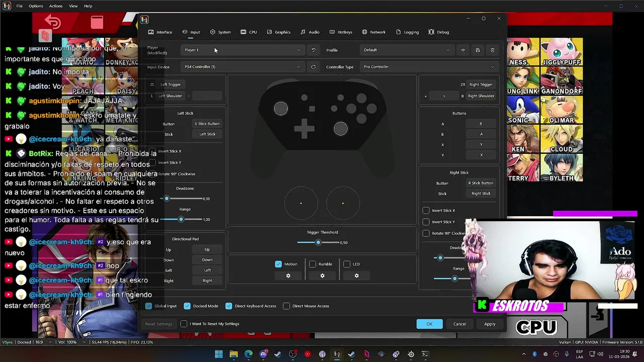Screen dimensions: 644x362
Task: Delete the current profile (trash icon)
Action: point(493,50)
